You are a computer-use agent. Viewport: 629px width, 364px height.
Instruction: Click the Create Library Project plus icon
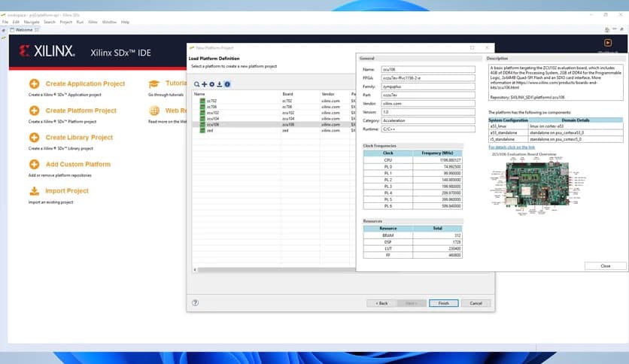click(34, 137)
